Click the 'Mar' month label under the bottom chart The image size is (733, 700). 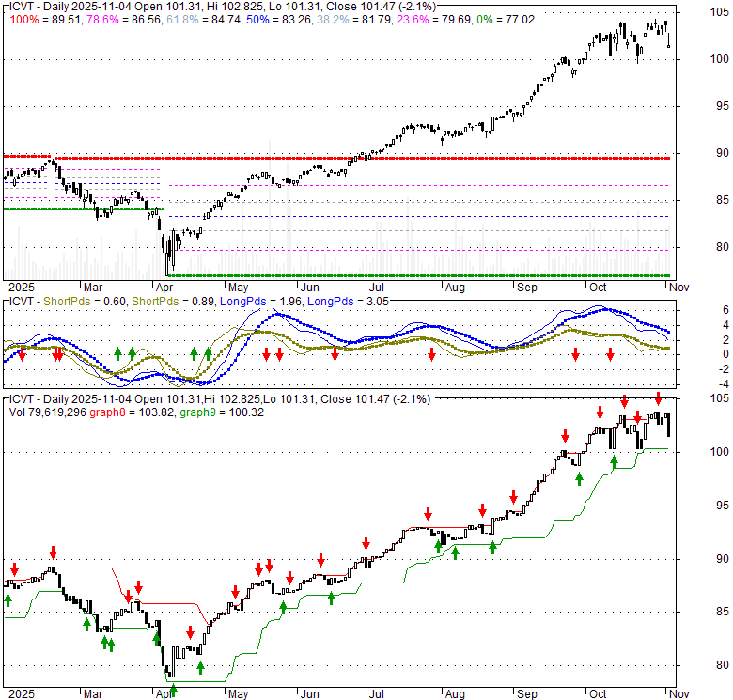pos(92,694)
